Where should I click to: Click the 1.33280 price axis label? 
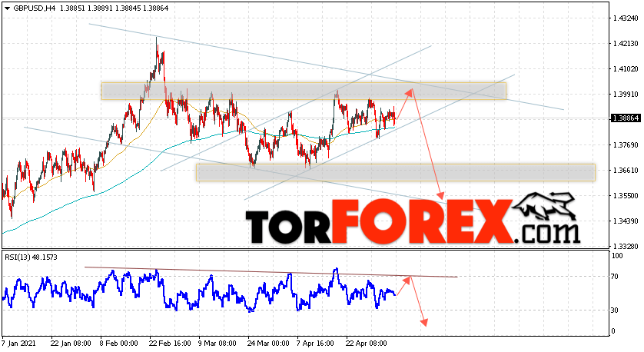626,247
